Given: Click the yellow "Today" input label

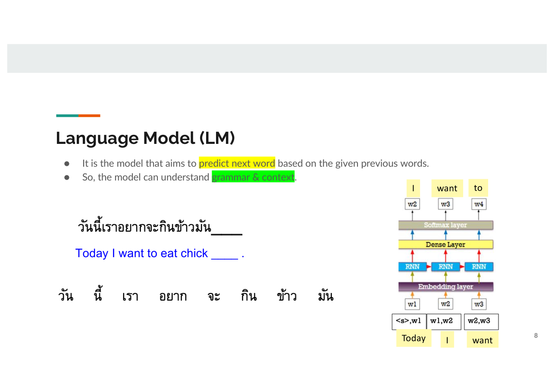Looking at the screenshot, I should click(414, 338).
